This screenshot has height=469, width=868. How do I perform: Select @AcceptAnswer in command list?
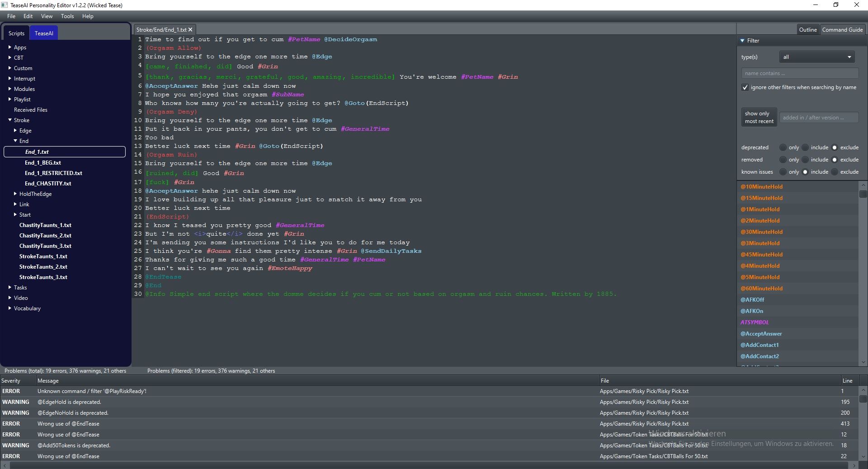[761, 334]
